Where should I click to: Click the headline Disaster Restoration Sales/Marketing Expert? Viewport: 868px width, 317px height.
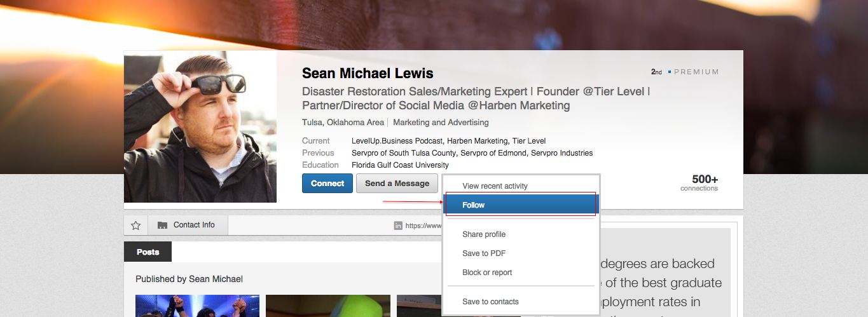tap(476, 98)
